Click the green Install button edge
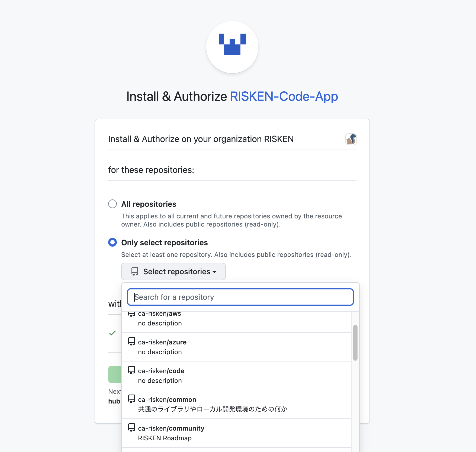 [x=115, y=374]
